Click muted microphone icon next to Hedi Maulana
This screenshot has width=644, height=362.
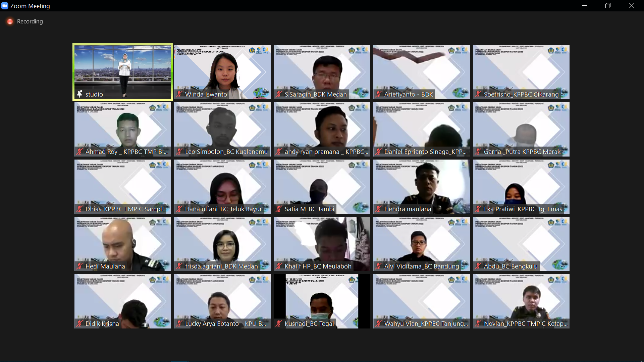pos(79,266)
